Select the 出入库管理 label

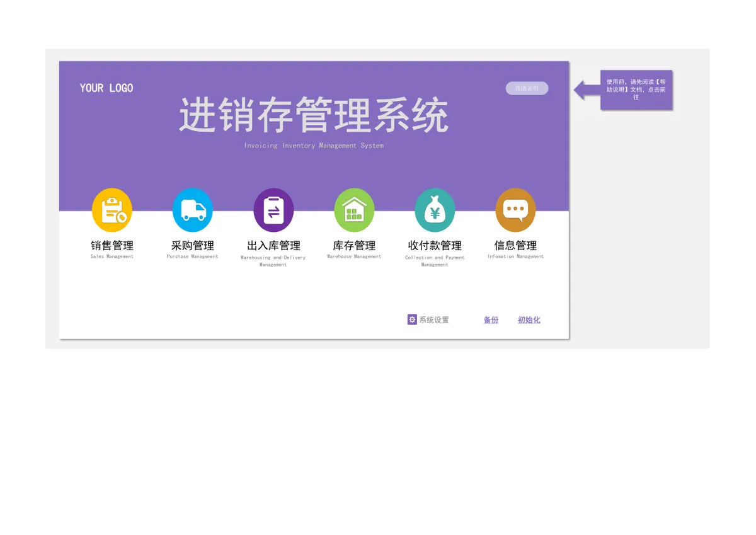pyautogui.click(x=273, y=246)
